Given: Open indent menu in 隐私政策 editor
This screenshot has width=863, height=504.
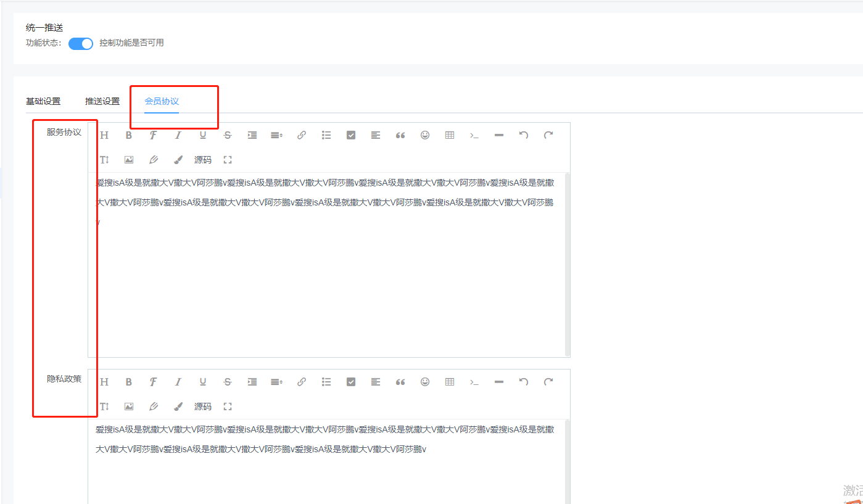Looking at the screenshot, I should click(x=252, y=382).
